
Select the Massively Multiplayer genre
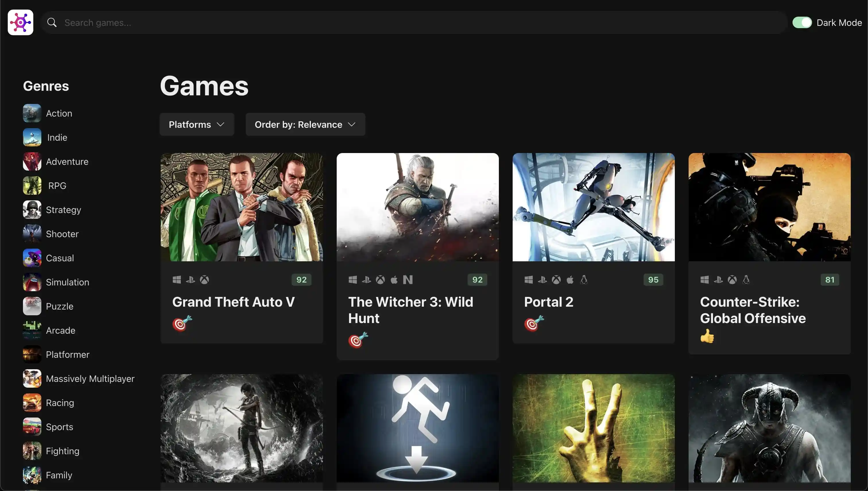pyautogui.click(x=90, y=378)
